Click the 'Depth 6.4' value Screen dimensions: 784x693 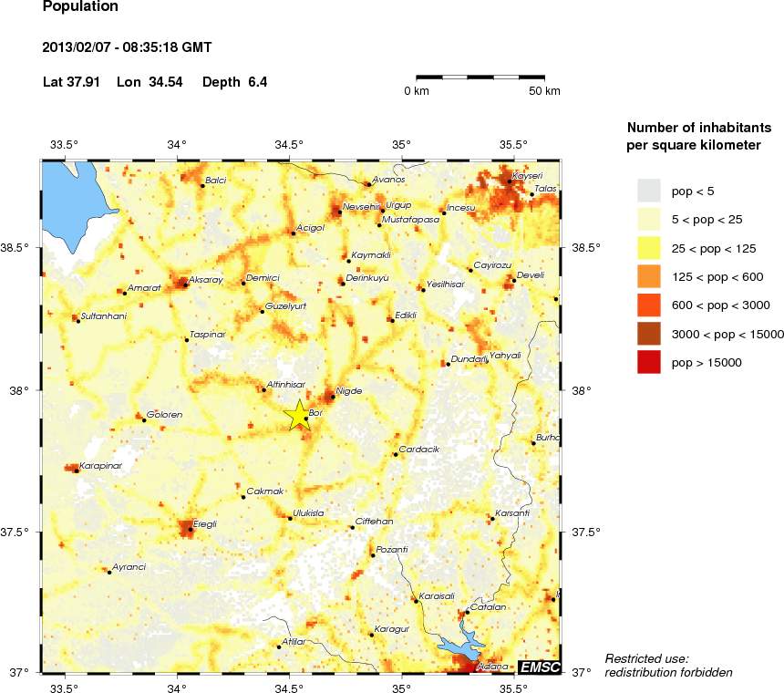[234, 82]
